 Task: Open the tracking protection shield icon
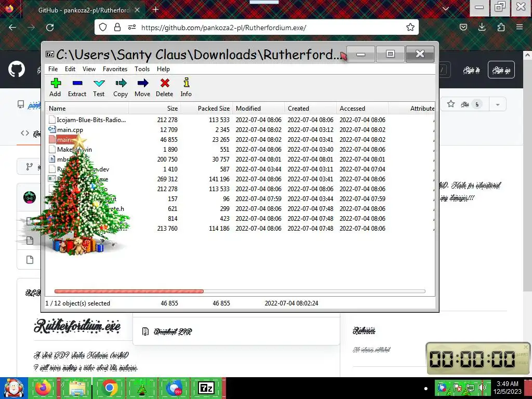[103, 27]
